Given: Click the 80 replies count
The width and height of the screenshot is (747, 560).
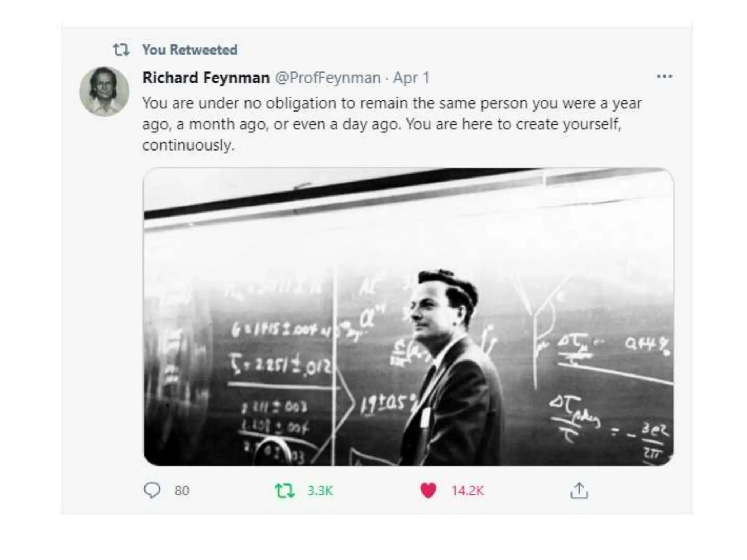Looking at the screenshot, I should pos(182,491).
